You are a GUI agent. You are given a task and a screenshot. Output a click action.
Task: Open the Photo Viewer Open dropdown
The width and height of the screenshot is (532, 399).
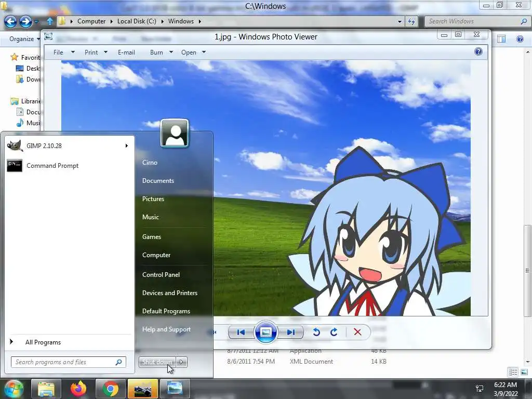coord(193,52)
